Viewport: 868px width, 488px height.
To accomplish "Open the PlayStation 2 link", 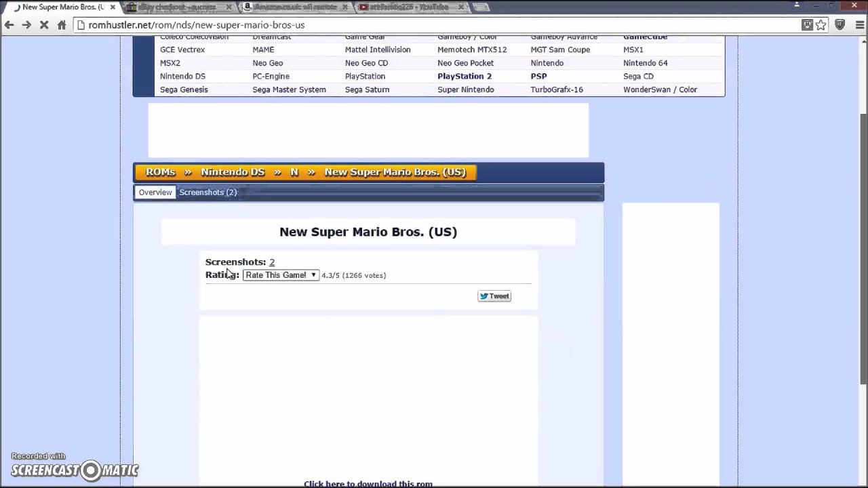I will pos(465,77).
